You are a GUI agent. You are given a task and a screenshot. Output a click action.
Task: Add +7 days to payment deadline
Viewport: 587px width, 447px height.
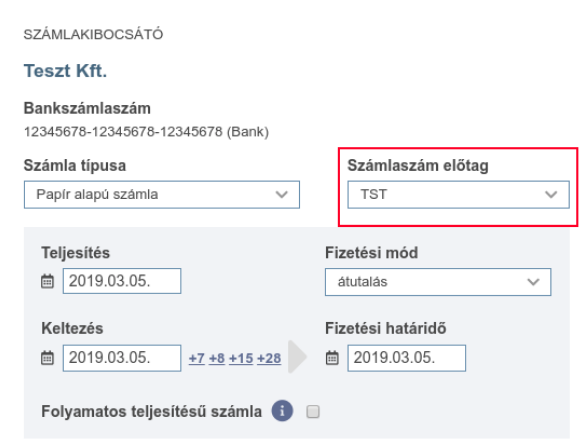197,358
